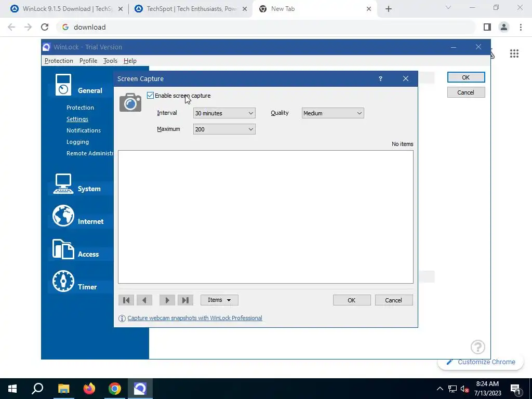Open the Google apps grid icon
This screenshot has height=399, width=532.
tap(514, 54)
